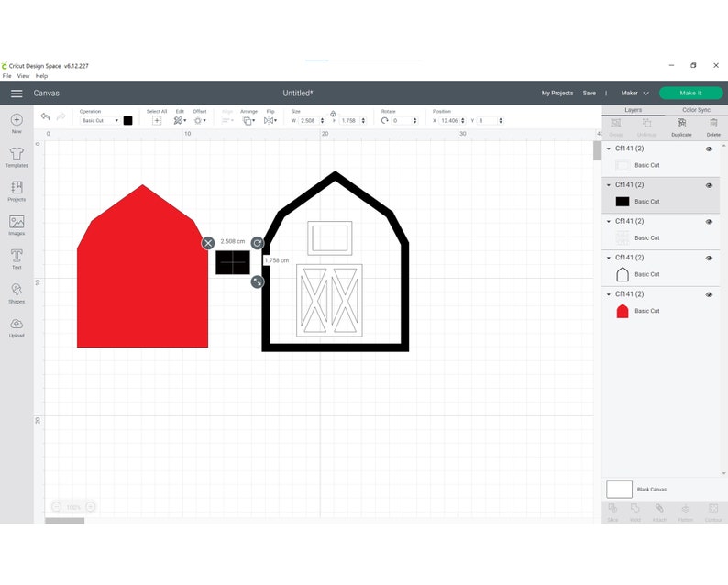Click the Contour button
The height and width of the screenshot is (585, 728).
click(713, 513)
